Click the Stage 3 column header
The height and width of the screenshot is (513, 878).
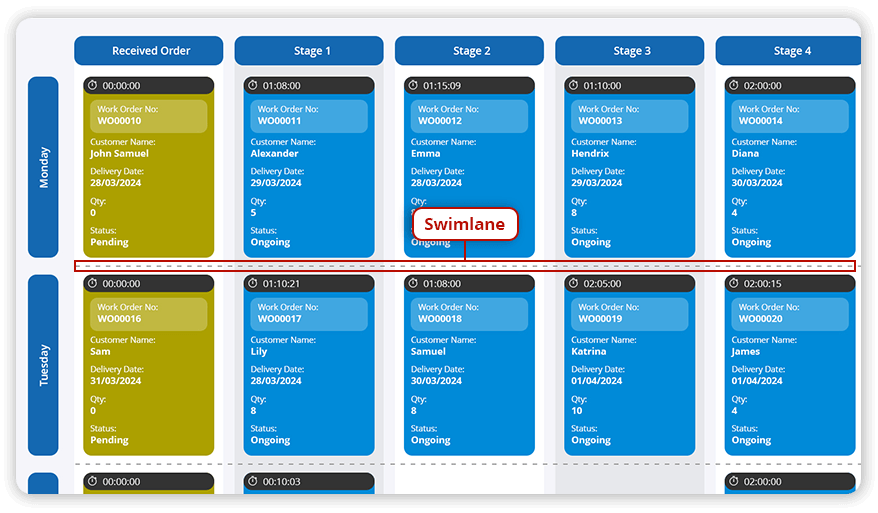[629, 51]
